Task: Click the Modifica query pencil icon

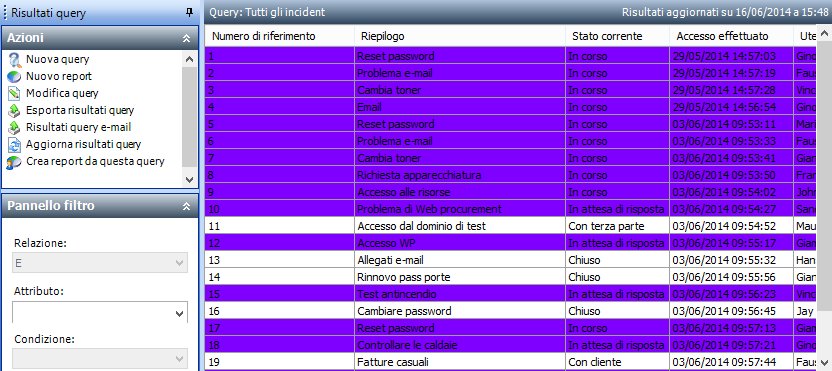Action: [14, 93]
